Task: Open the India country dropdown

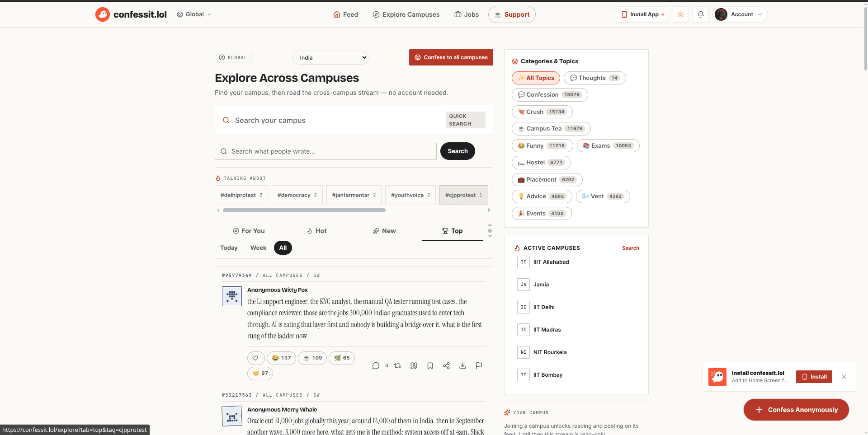Action: pos(330,58)
